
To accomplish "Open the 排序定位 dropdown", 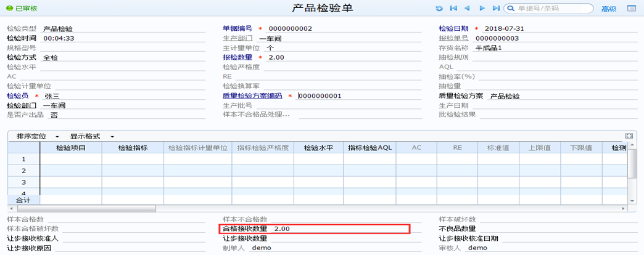I will click(38, 136).
